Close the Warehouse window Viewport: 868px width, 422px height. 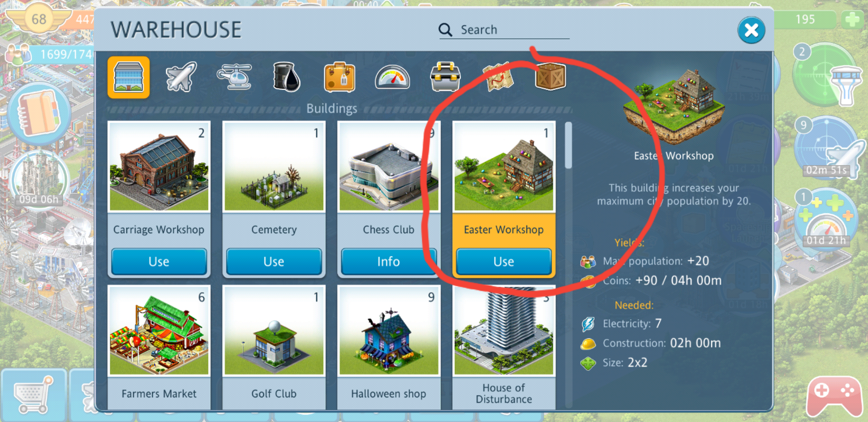[x=751, y=30]
